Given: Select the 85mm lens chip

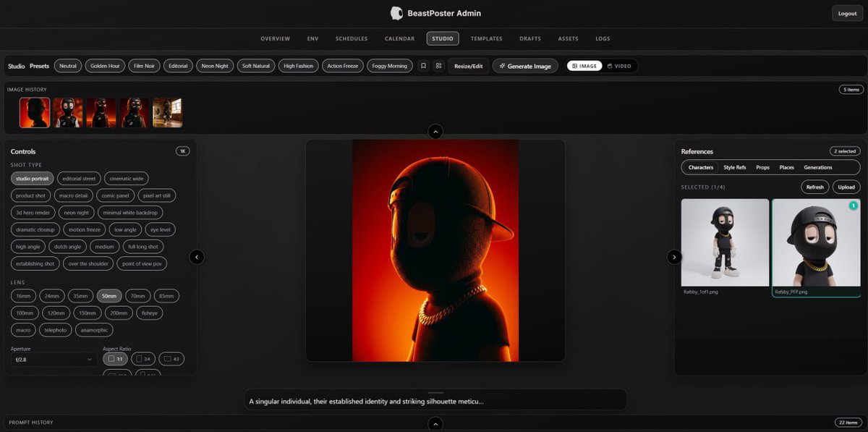Looking at the screenshot, I should tap(166, 296).
